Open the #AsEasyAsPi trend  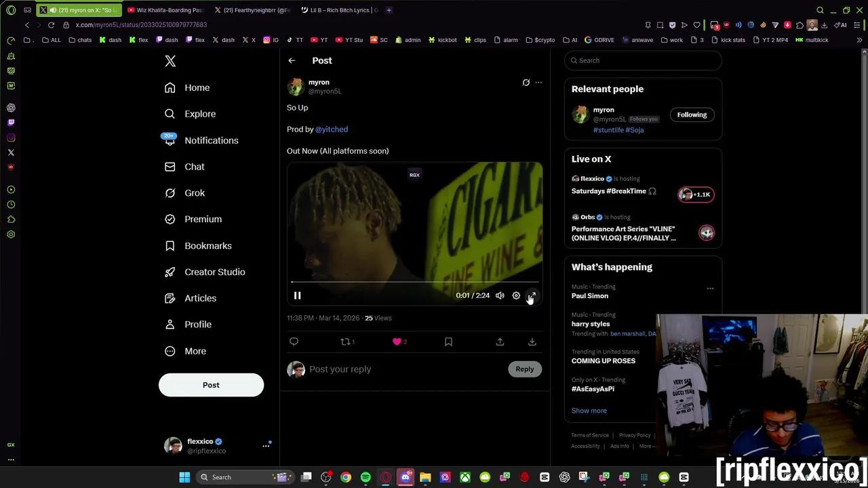[593, 389]
